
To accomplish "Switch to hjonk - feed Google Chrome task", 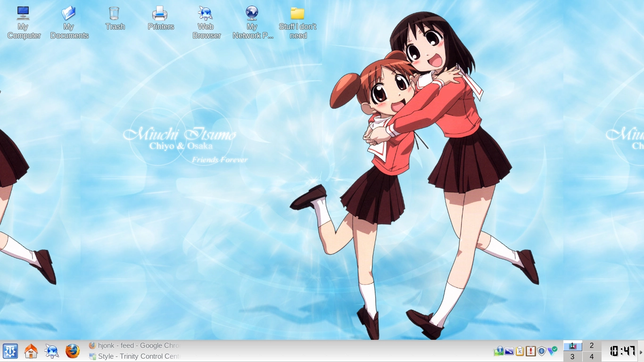I will (135, 346).
